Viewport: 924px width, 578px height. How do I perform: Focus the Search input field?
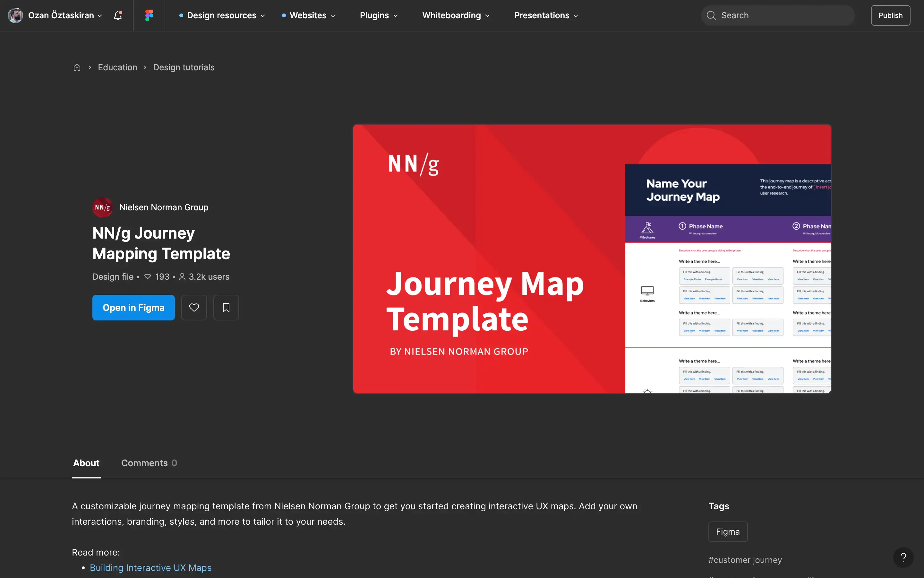point(778,15)
